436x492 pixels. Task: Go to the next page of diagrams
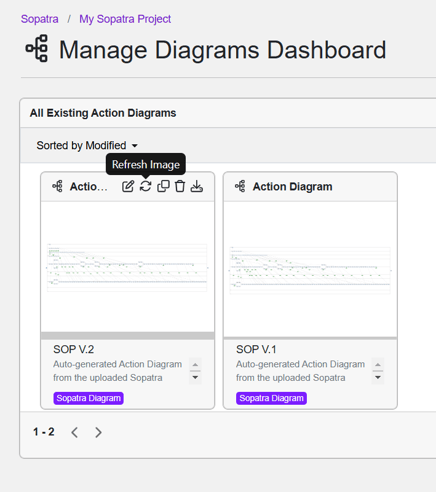click(98, 432)
